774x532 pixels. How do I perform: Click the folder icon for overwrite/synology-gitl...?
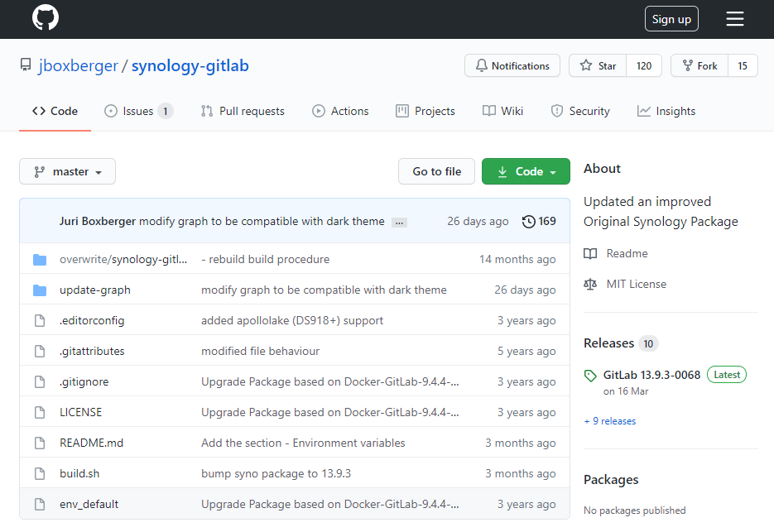coord(40,260)
